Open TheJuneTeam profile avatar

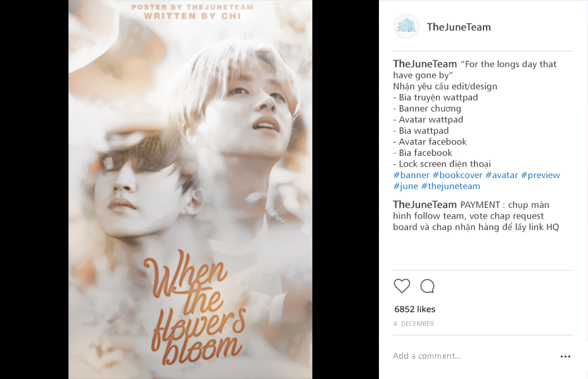pos(406,26)
